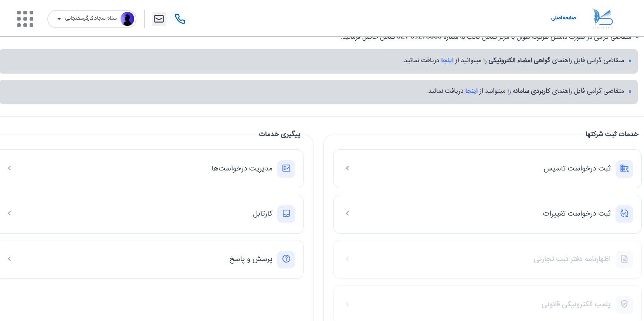Click the پرسش و پاسخ question mark icon

286,259
